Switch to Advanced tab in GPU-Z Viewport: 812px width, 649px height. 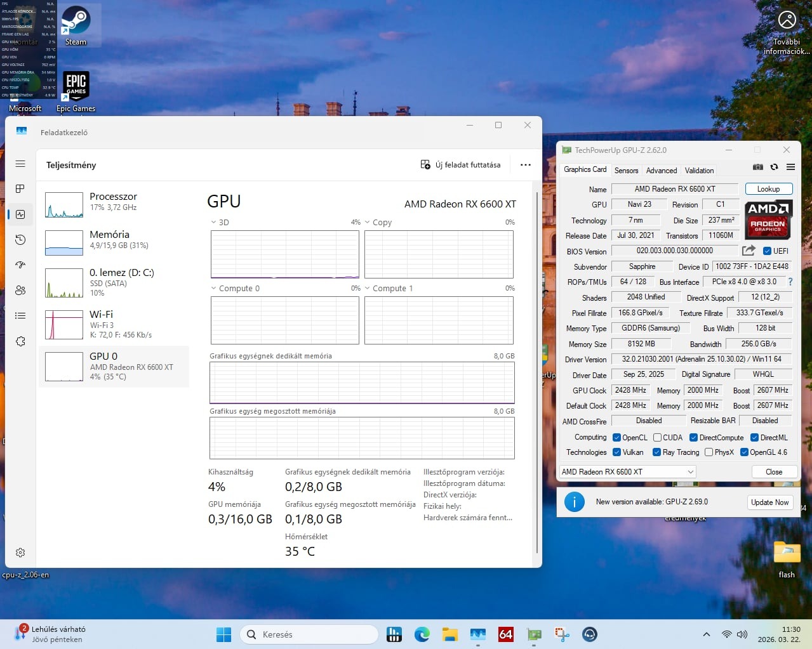point(661,170)
